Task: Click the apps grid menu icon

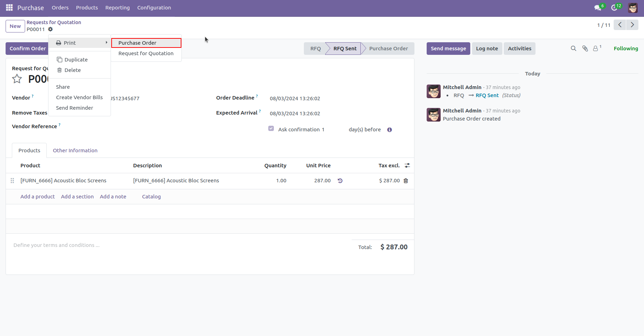Action: click(x=9, y=7)
